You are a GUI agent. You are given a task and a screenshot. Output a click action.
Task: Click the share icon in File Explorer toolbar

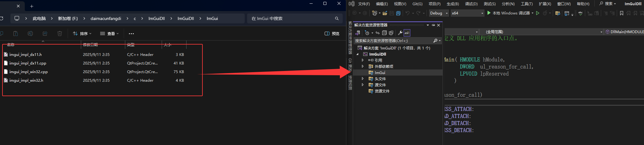pyautogui.click(x=45, y=33)
